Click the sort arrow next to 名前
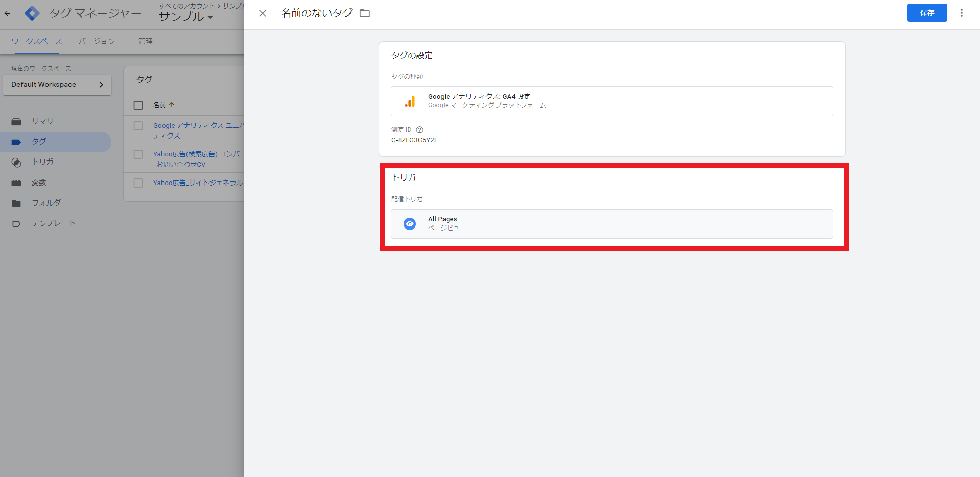The width and height of the screenshot is (980, 477). [x=172, y=105]
